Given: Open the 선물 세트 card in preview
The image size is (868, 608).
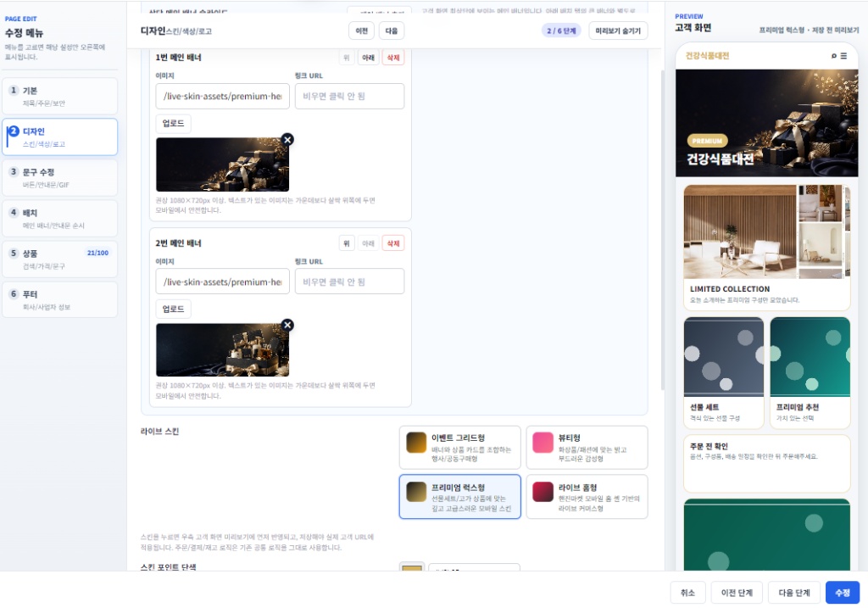Looking at the screenshot, I should click(724, 372).
